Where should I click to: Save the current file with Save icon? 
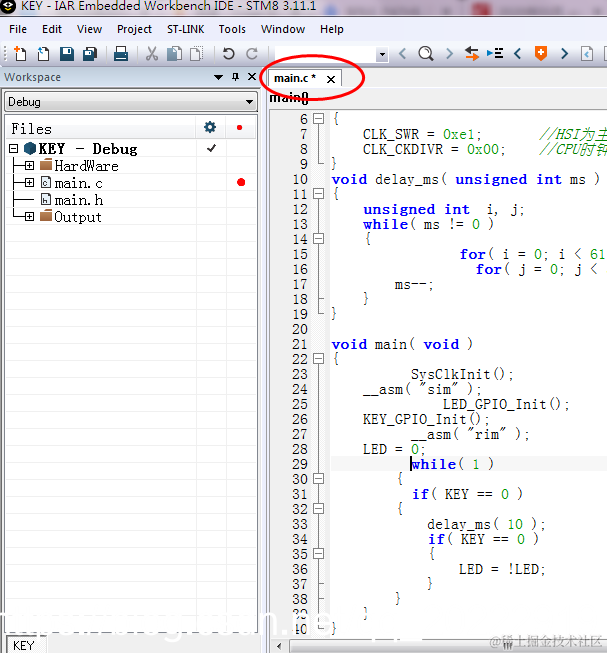click(67, 54)
